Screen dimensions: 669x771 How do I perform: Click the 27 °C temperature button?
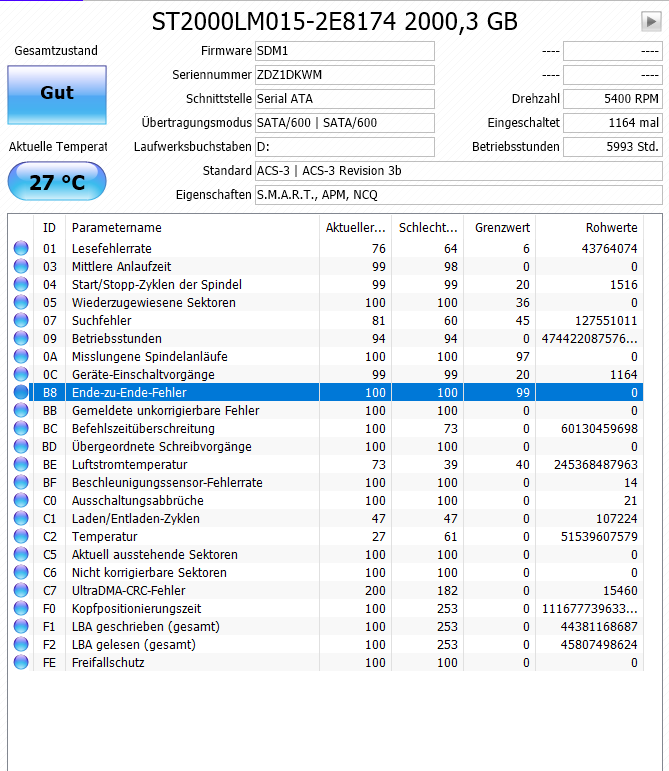(x=57, y=181)
